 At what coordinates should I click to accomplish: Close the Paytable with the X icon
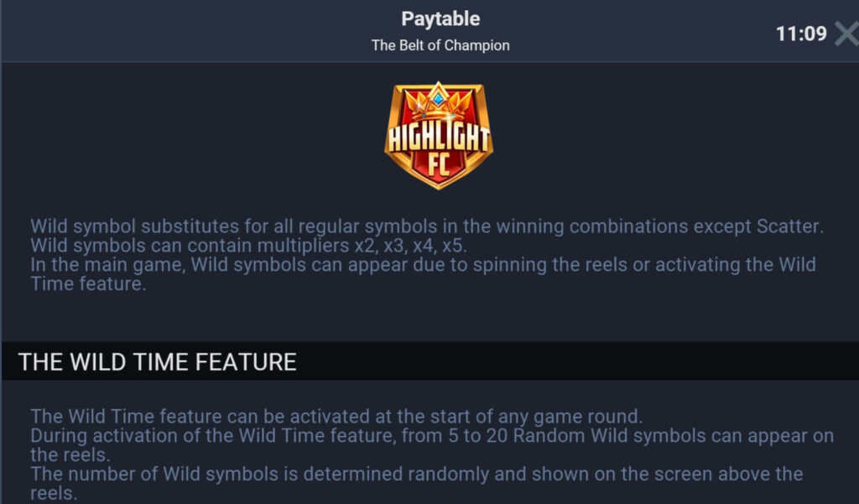tap(847, 34)
